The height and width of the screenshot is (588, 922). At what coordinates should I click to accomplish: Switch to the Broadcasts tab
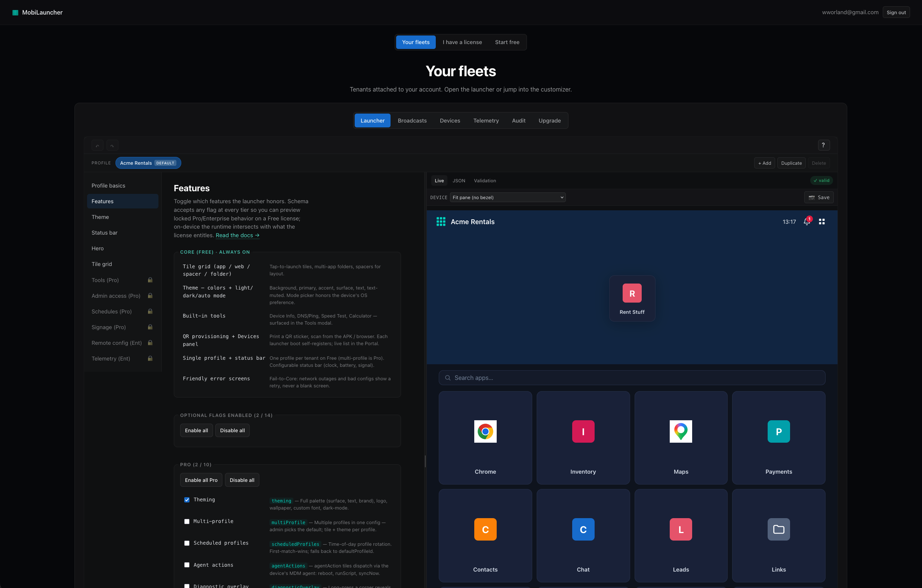tap(412, 121)
